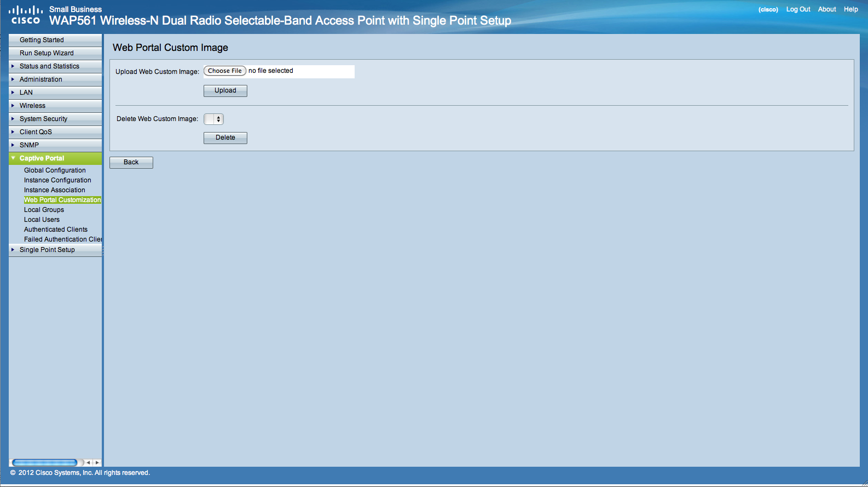The image size is (868, 487).
Task: Click the 'Upload Web Custom Image:' label
Action: point(158,72)
